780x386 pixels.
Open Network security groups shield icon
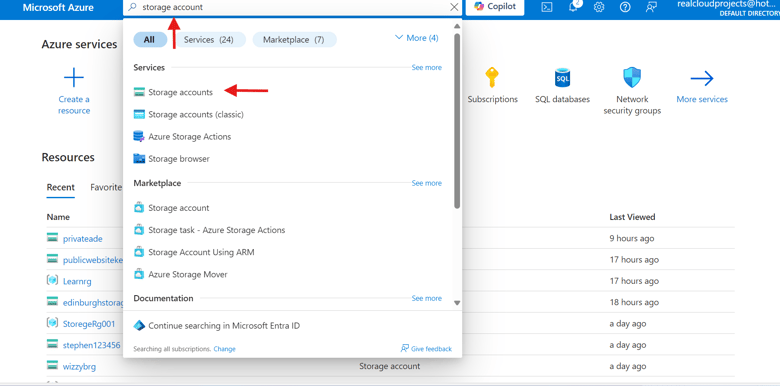[632, 78]
